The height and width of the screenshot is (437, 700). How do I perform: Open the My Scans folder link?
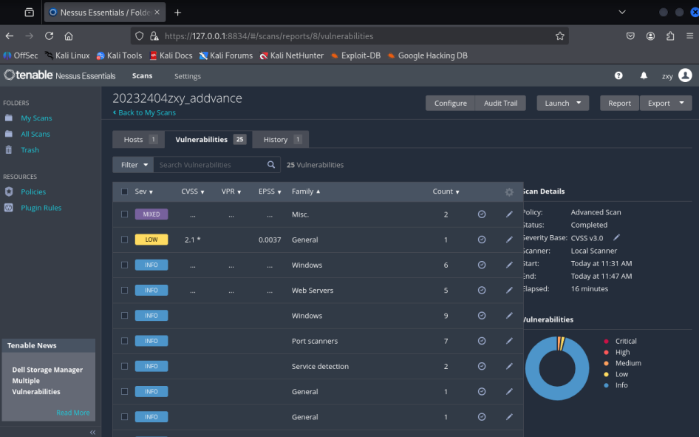pos(36,118)
